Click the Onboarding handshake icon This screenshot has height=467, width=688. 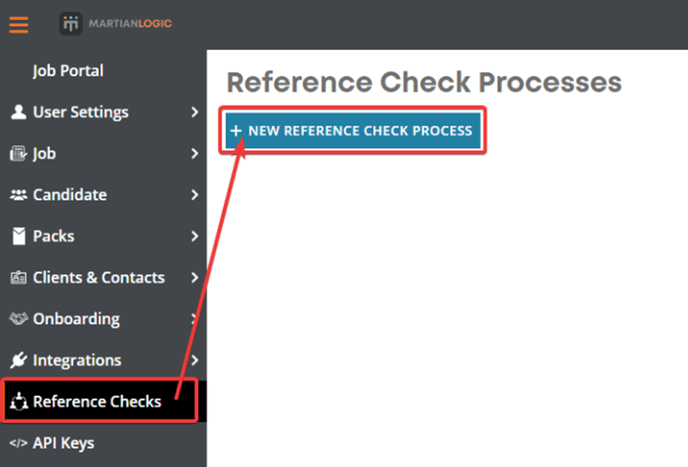pyautogui.click(x=18, y=319)
